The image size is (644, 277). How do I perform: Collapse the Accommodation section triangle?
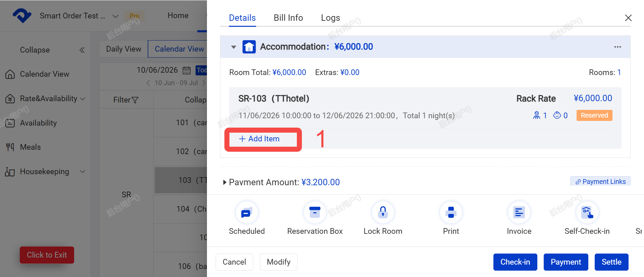[x=234, y=47]
